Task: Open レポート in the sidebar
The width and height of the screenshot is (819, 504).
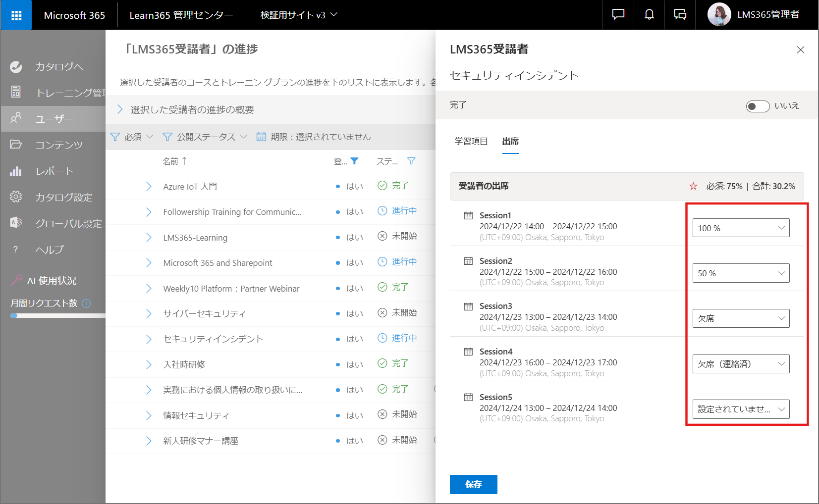Action: pyautogui.click(x=53, y=171)
